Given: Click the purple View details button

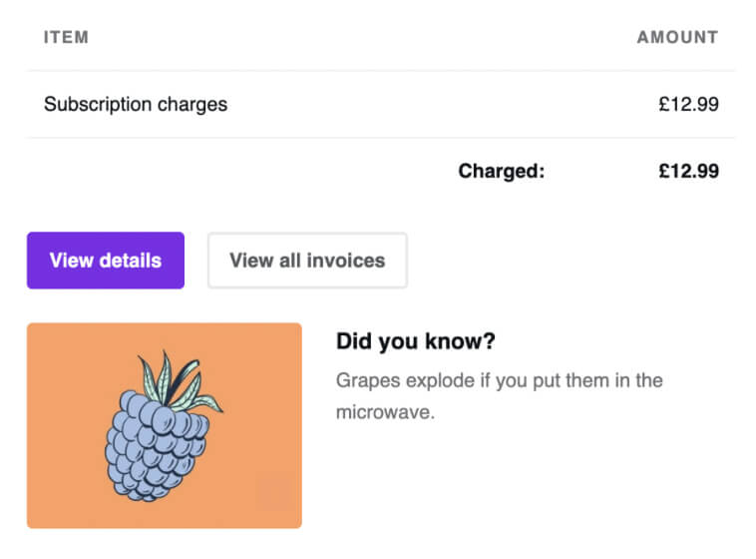Looking at the screenshot, I should [x=105, y=261].
